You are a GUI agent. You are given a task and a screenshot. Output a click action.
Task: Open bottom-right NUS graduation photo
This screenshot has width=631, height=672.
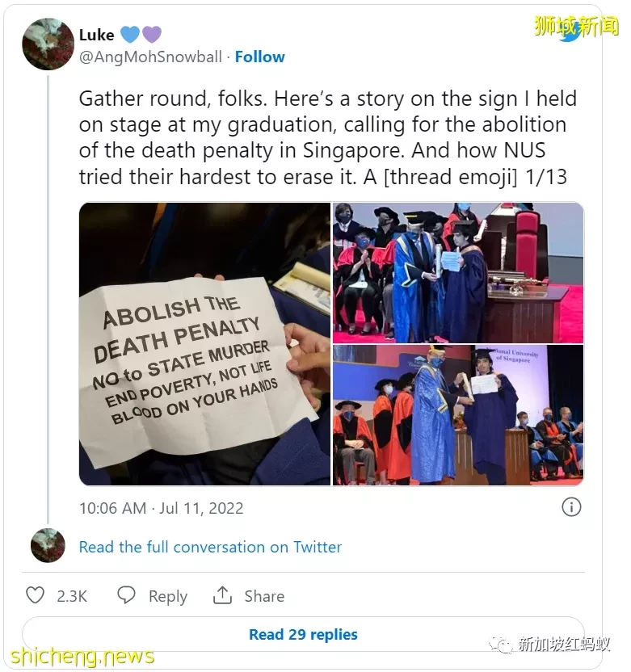point(458,415)
